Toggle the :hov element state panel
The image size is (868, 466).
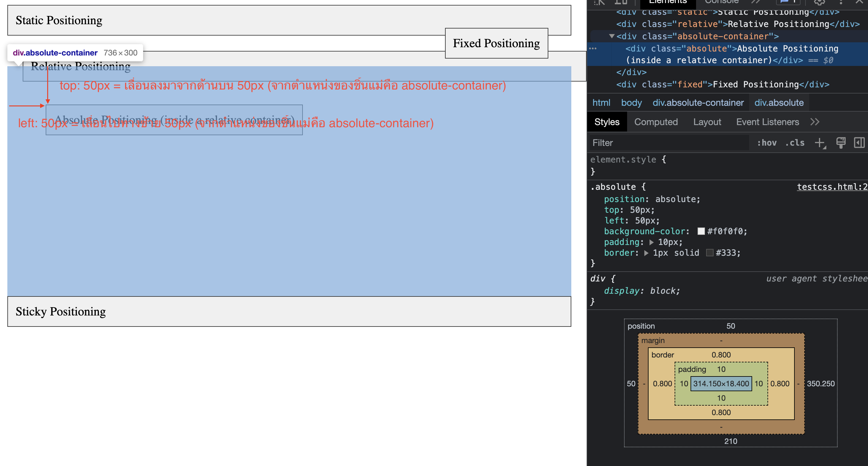767,143
